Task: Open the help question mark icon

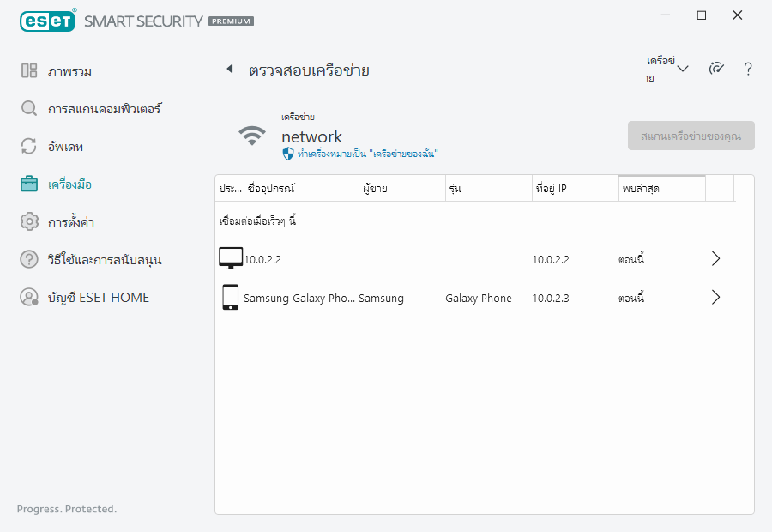Action: click(x=748, y=70)
